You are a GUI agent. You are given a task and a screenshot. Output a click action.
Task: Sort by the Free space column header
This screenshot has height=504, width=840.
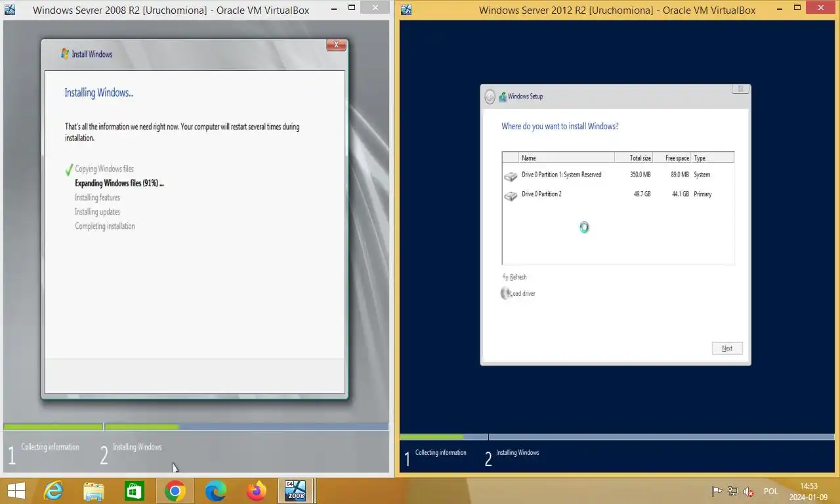click(672, 158)
